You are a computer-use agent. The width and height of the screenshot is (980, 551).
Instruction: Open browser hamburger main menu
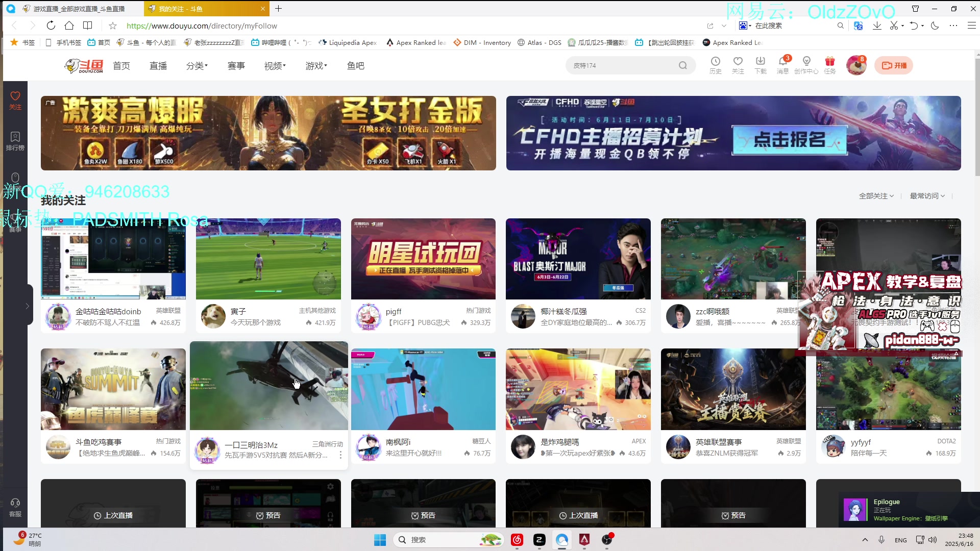972,26
